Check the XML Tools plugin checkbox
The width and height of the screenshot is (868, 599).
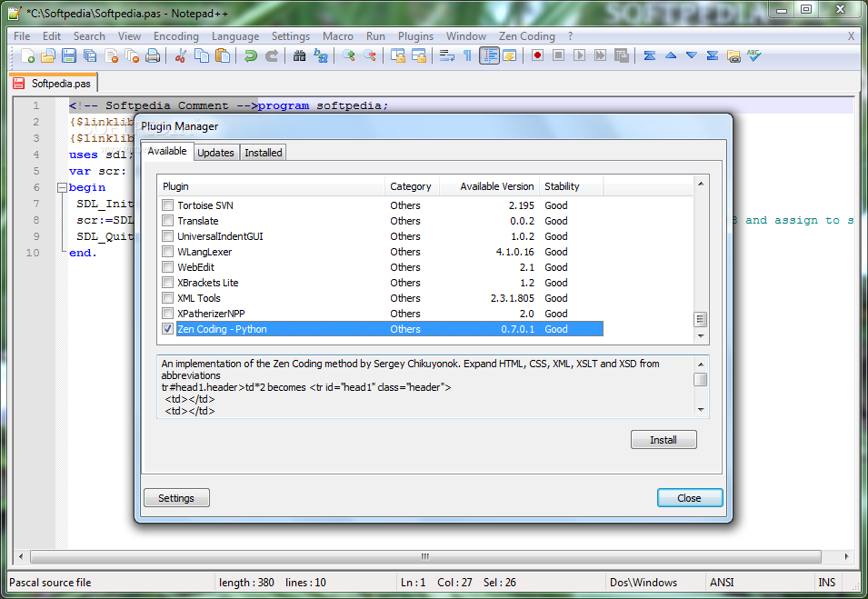point(168,298)
